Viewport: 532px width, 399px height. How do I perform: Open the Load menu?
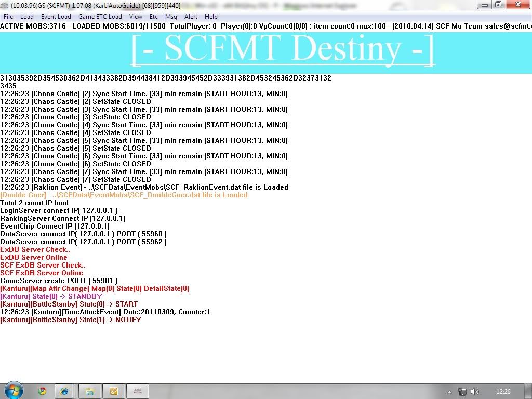[27, 17]
